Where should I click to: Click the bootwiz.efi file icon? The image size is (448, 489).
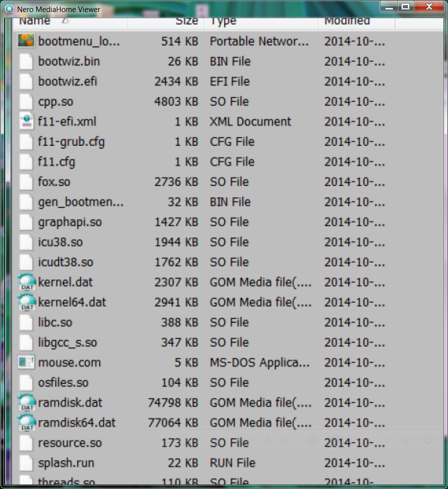tap(26, 81)
